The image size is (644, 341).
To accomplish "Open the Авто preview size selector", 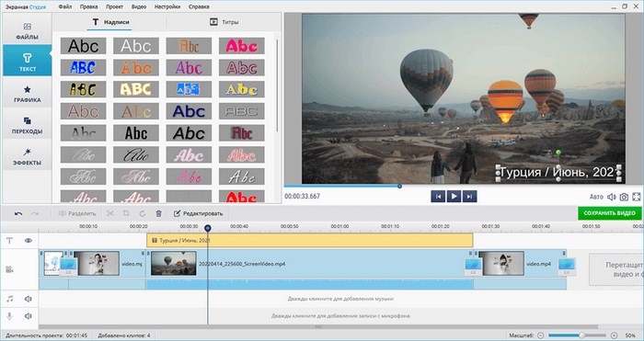I will click(596, 197).
